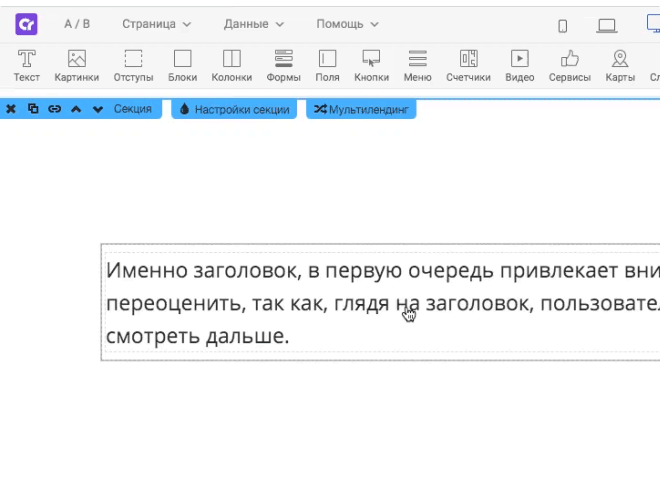
Task: Select the Меню tool
Action: point(418,66)
